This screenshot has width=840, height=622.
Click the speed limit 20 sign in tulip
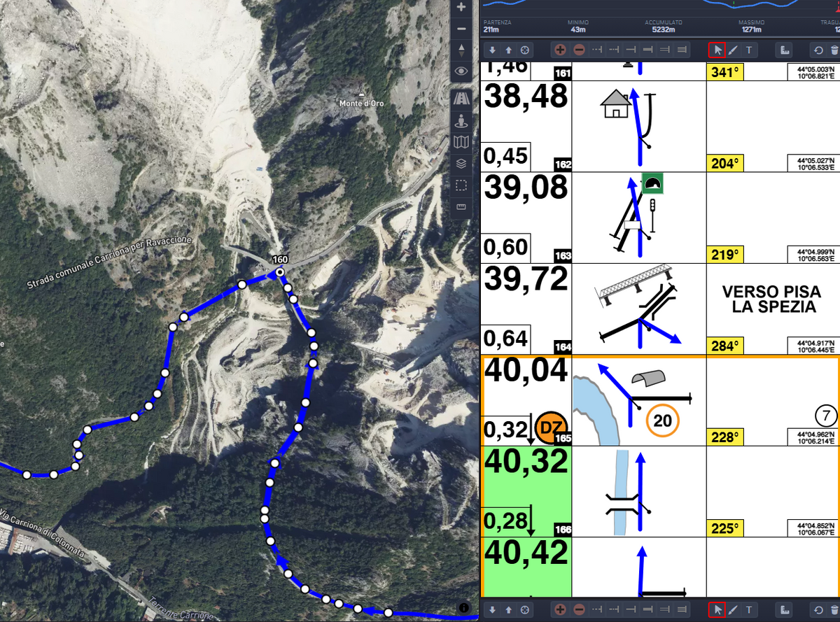663,420
